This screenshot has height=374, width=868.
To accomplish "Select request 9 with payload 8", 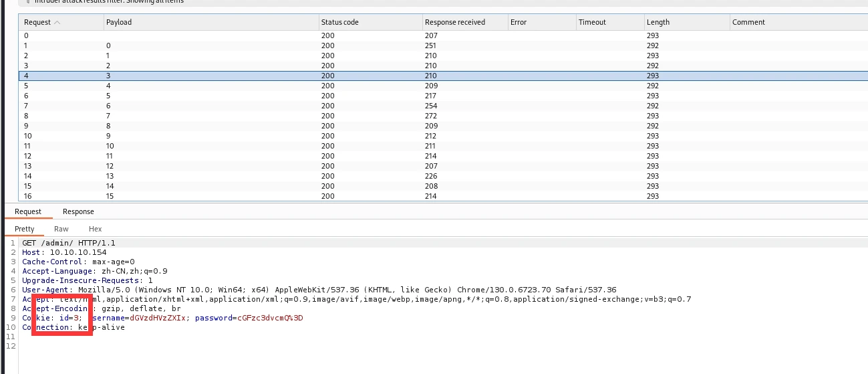I will tap(443, 126).
